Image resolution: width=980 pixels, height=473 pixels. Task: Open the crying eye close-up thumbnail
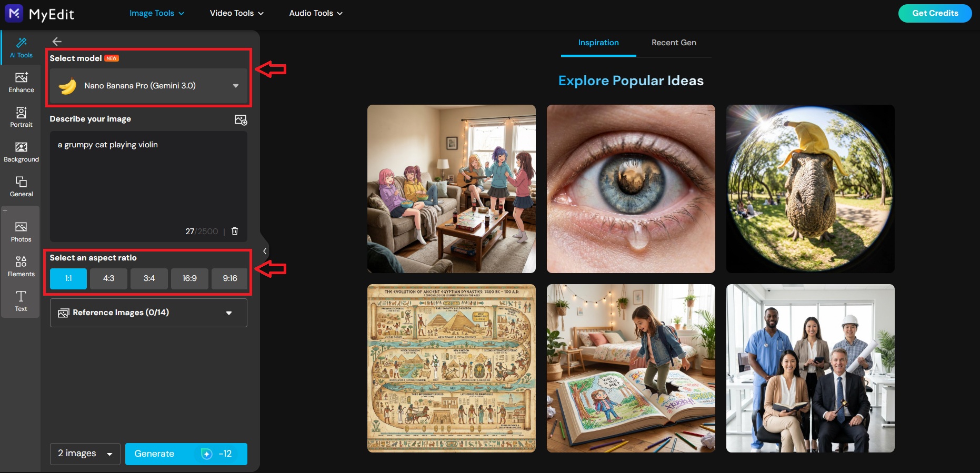click(x=631, y=189)
